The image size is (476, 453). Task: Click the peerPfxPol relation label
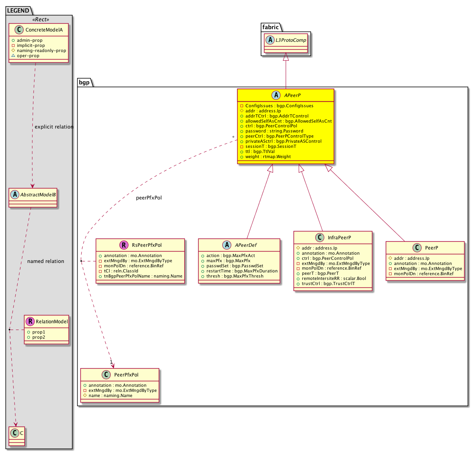pyautogui.click(x=149, y=198)
